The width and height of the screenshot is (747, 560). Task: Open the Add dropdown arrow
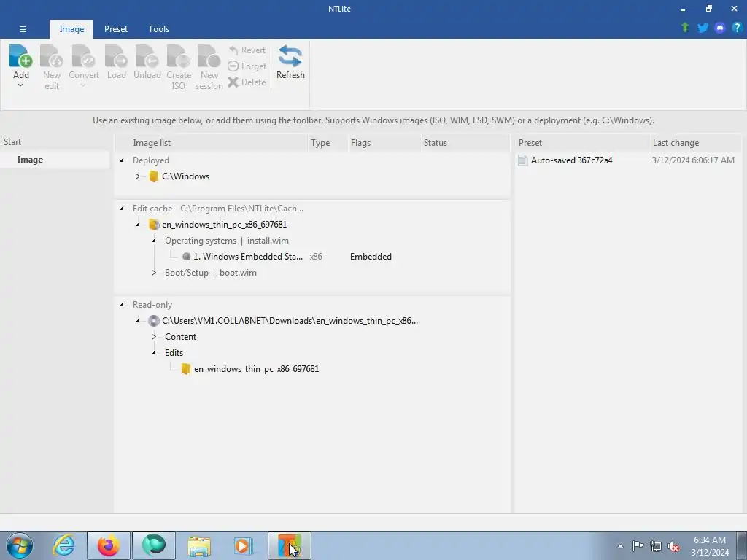20,86
